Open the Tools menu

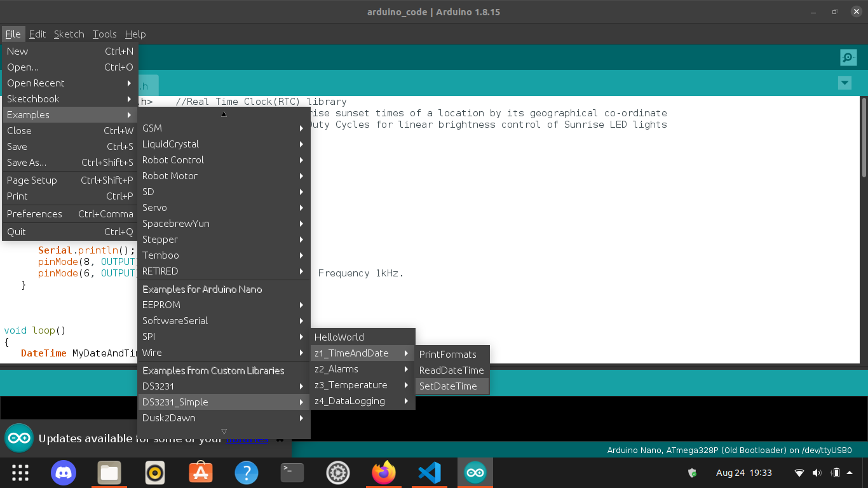[105, 34]
